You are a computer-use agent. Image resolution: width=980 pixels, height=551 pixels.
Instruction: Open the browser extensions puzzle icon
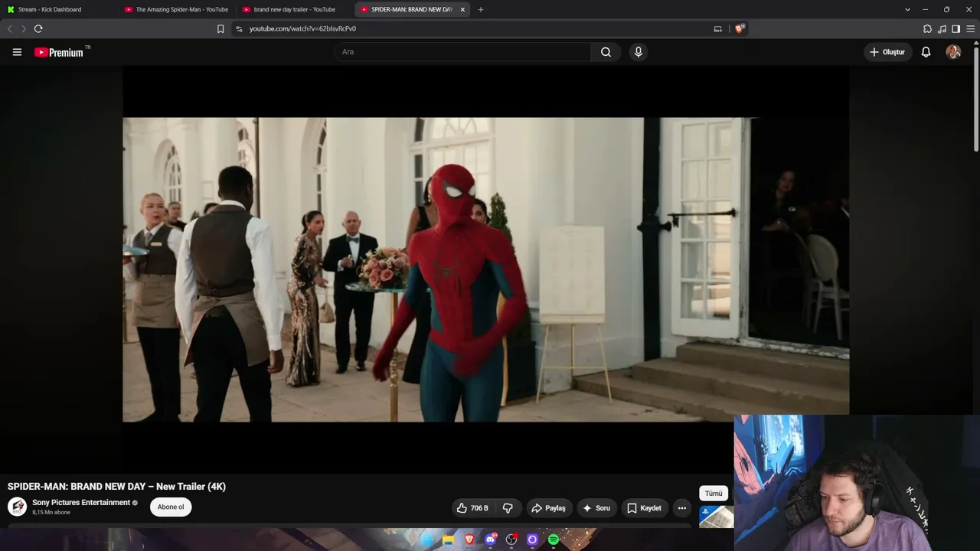tap(927, 29)
